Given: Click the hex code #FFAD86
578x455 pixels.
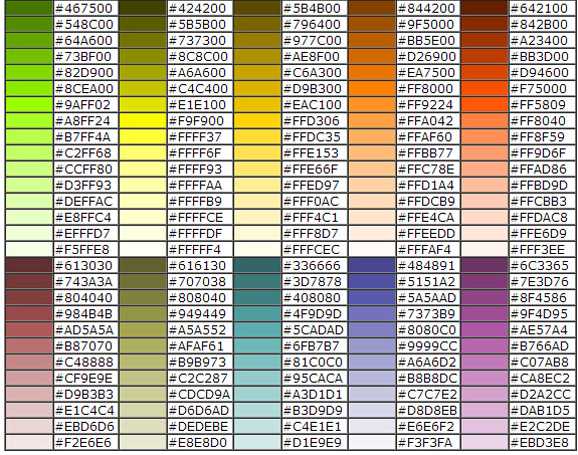Looking at the screenshot, I should pos(539,169).
